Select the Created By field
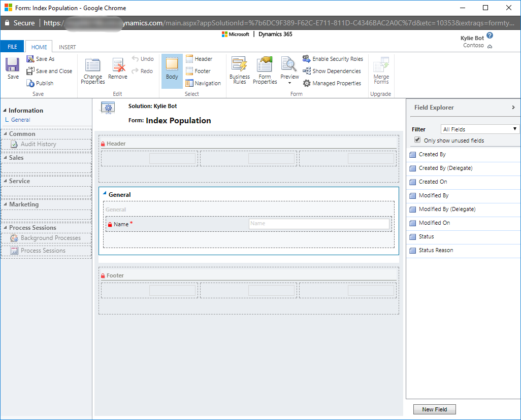521x420 pixels. click(x=463, y=154)
